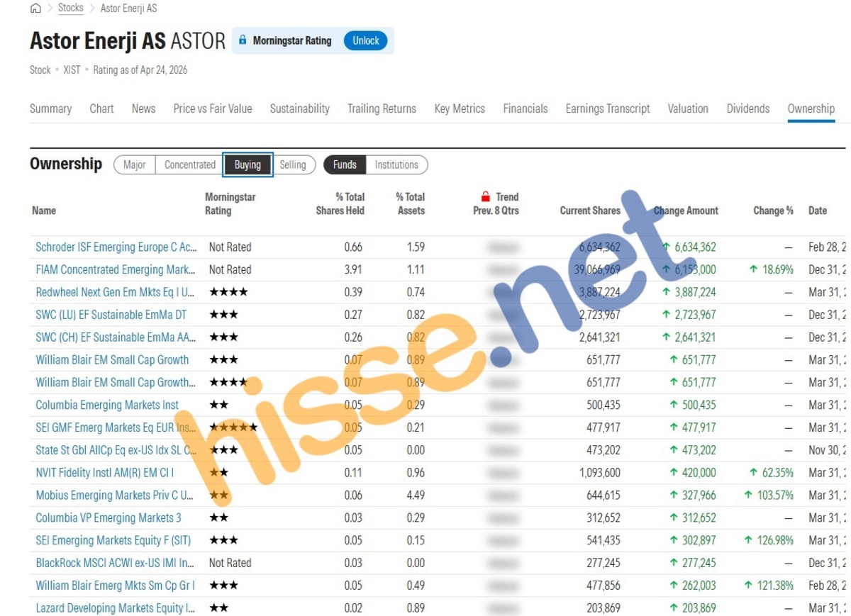Switch to the Funds view
The image size is (851, 616).
click(345, 164)
